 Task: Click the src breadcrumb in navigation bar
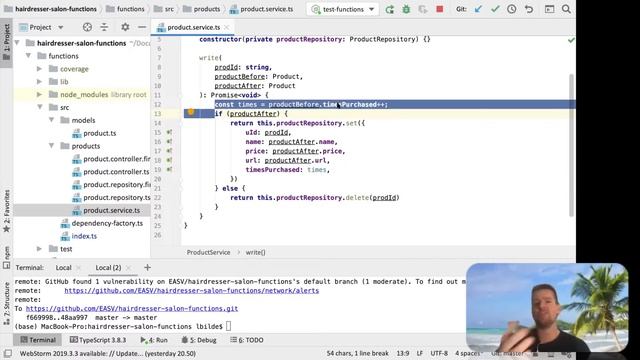pyautogui.click(x=164, y=9)
